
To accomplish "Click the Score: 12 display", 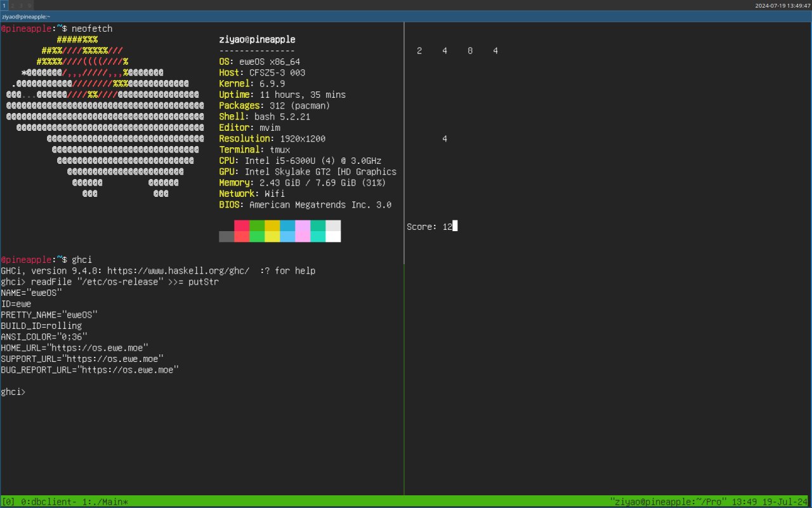I will pos(430,226).
